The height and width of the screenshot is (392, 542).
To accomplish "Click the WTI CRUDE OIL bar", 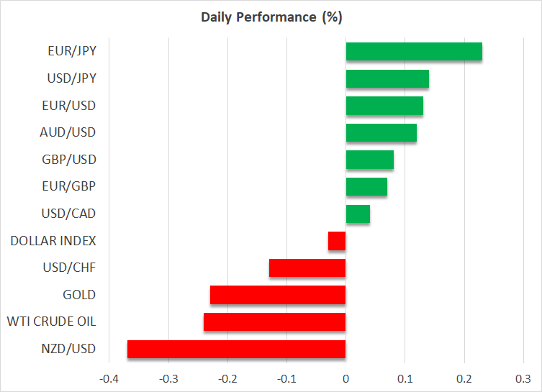I will tap(275, 322).
